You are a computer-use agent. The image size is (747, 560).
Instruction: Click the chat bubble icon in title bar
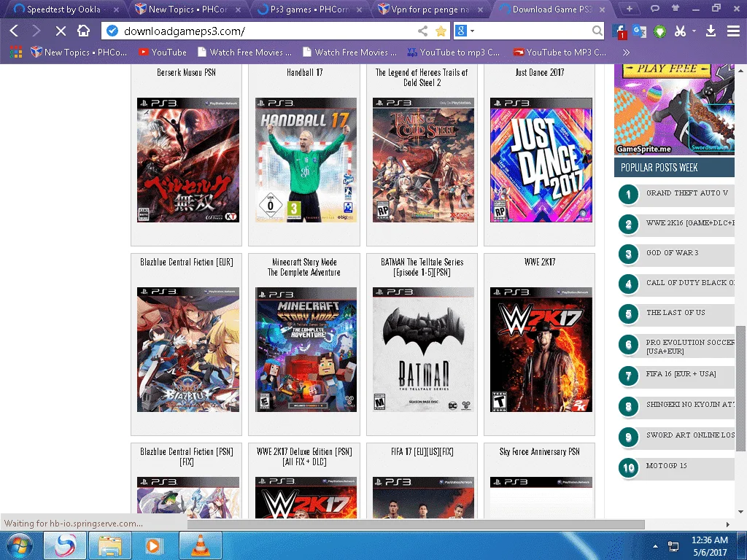coord(655,8)
